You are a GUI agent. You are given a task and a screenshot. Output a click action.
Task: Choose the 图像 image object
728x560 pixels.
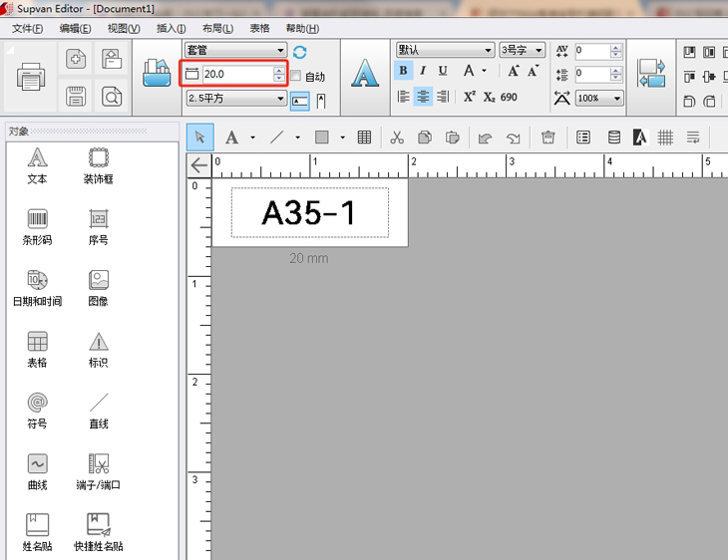(98, 287)
